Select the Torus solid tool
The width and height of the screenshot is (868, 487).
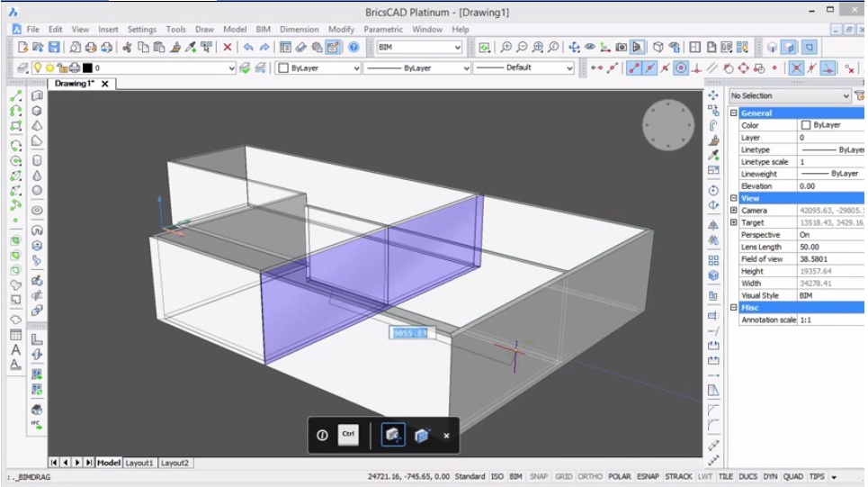tap(37, 211)
